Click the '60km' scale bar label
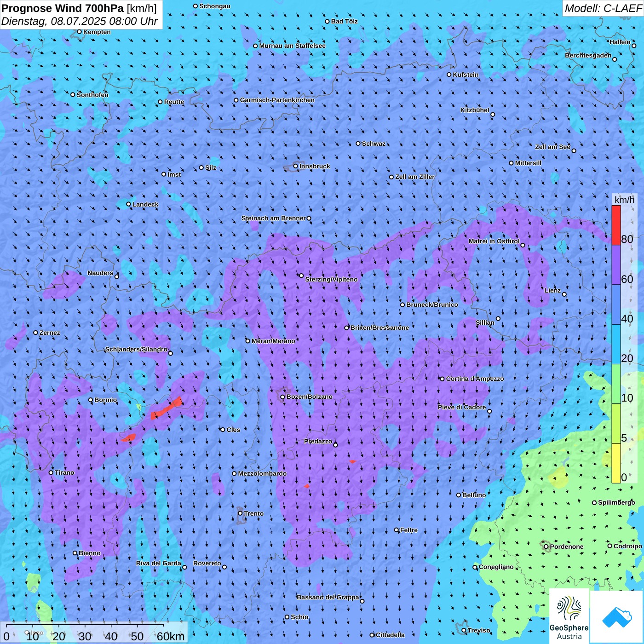644x644 pixels. [171, 637]
